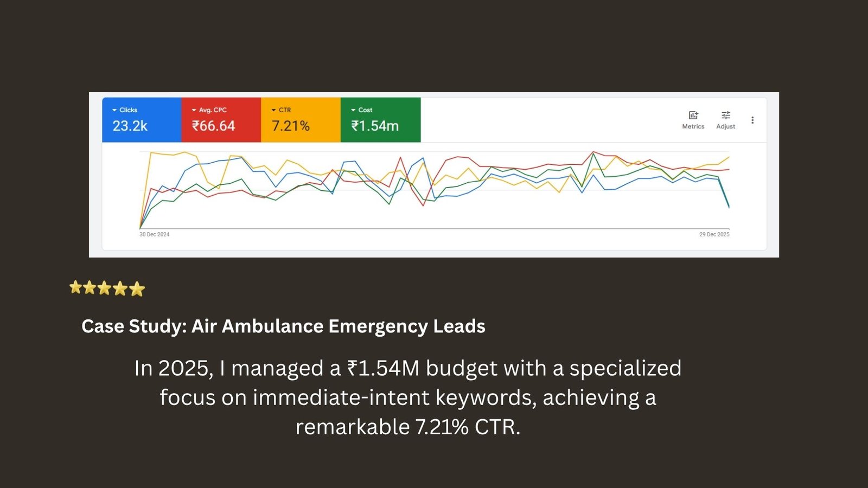This screenshot has height=488, width=868.
Task: Open the Cost metric dropdown arrow
Action: pos(354,110)
